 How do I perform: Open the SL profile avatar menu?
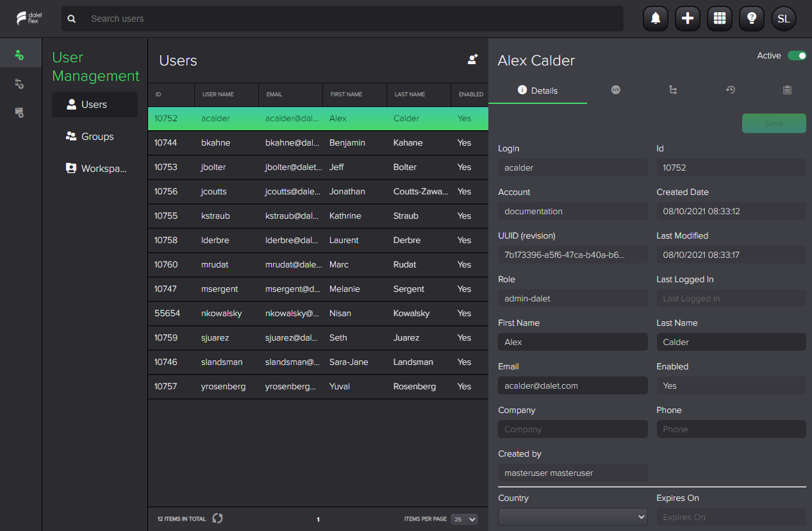(783, 19)
